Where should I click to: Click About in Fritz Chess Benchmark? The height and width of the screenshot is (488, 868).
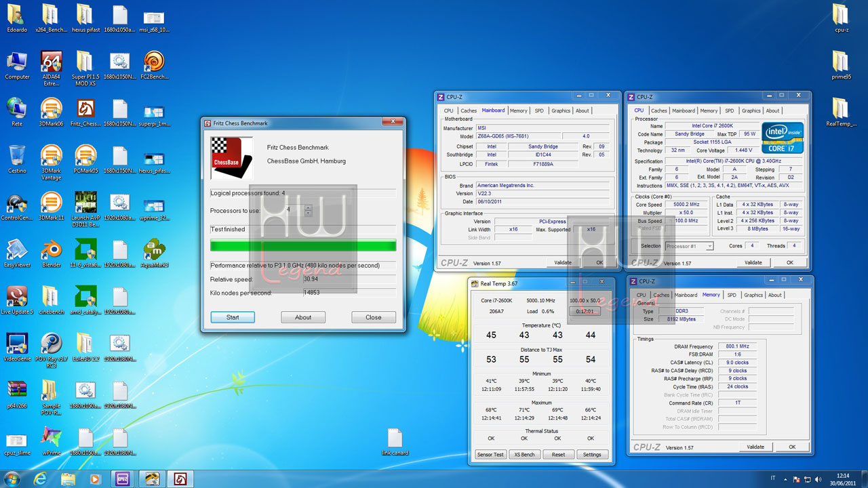click(303, 317)
